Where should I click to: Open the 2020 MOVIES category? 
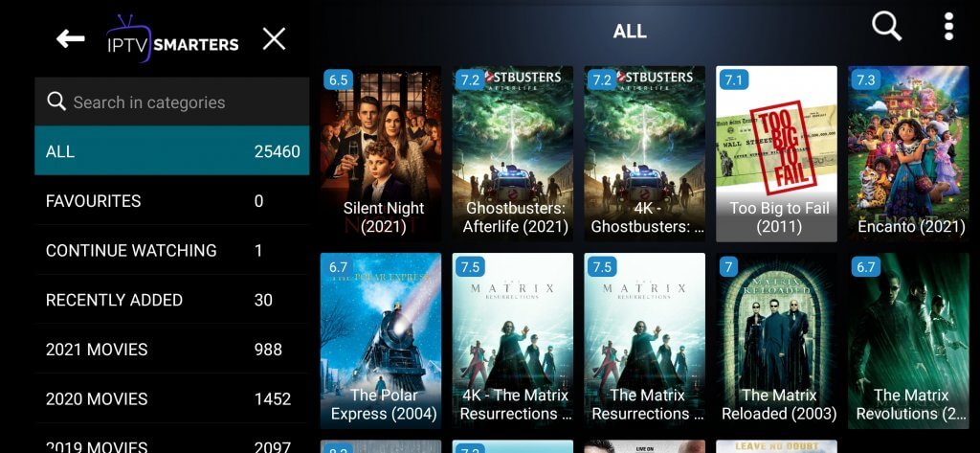click(x=172, y=398)
